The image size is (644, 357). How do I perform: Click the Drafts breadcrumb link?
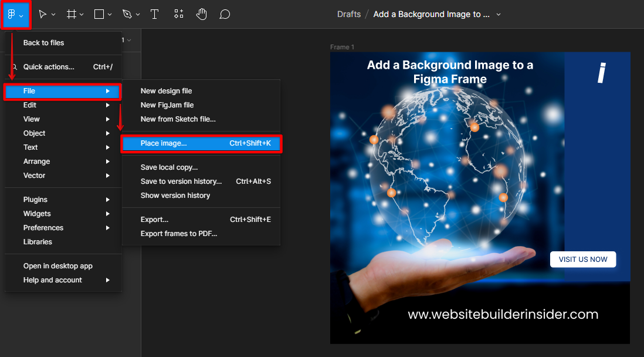pyautogui.click(x=349, y=14)
